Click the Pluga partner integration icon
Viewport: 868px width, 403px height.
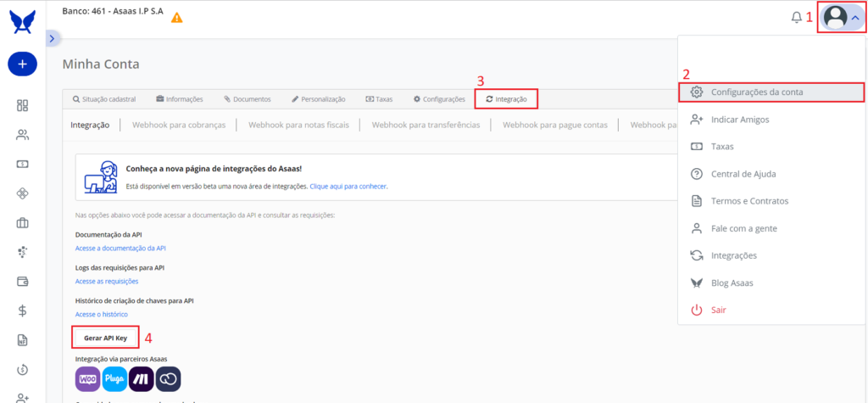tap(114, 378)
